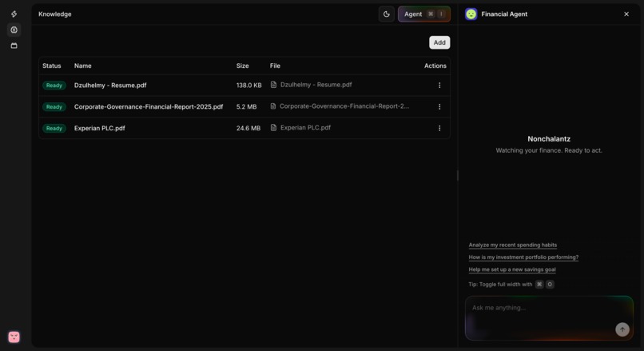The width and height of the screenshot is (644, 351).
Task: Click the Size column header
Action: (242, 66)
